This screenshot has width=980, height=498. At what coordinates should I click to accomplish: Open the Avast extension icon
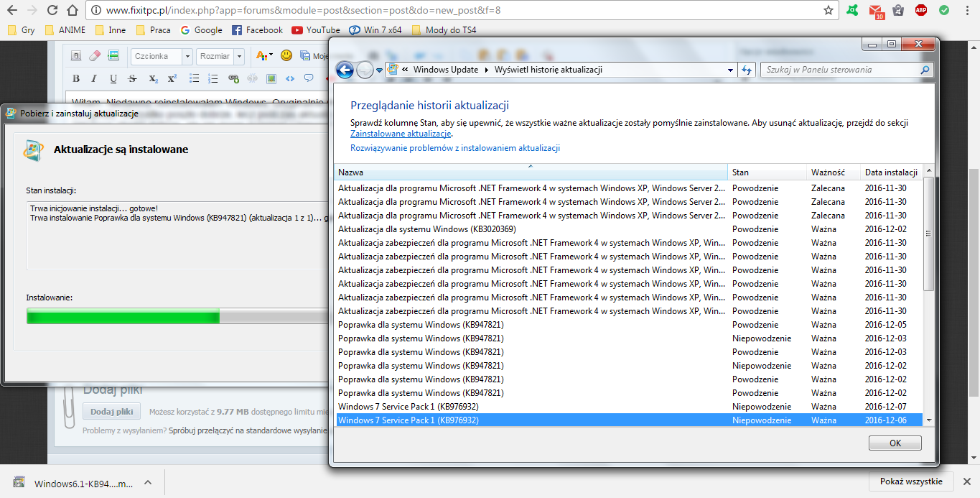(x=853, y=11)
